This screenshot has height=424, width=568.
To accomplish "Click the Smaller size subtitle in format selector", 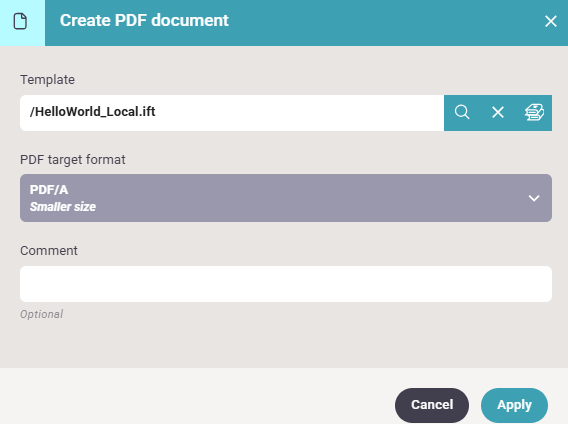I will click(63, 207).
